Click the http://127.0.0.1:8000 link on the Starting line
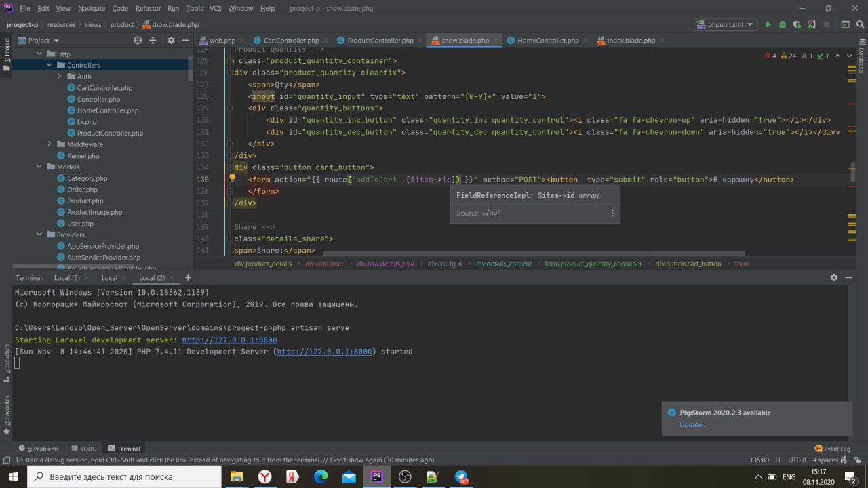868x488 pixels. [x=229, y=340]
